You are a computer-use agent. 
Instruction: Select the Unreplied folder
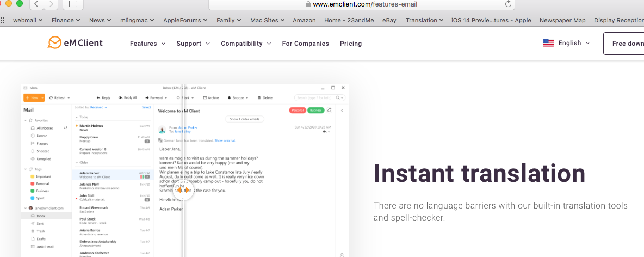(x=41, y=159)
